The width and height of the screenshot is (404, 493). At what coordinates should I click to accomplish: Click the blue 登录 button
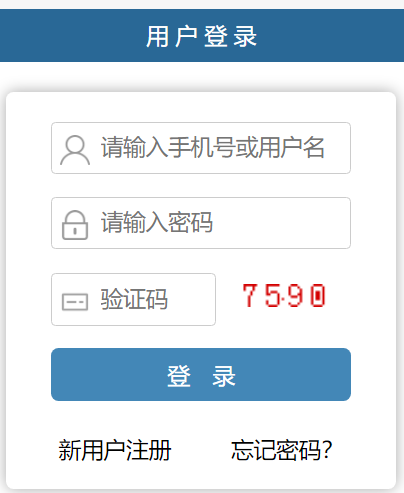201,374
